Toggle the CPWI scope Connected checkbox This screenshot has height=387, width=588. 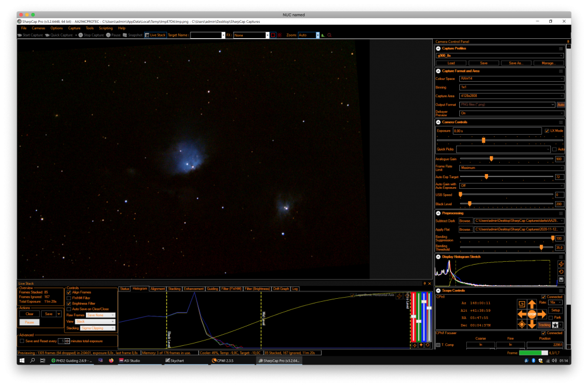coord(543,296)
